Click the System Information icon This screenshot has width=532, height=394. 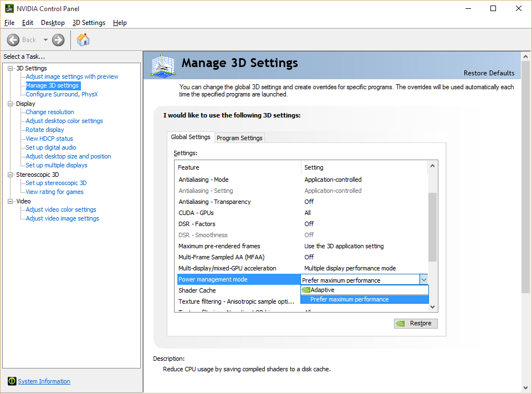pyautogui.click(x=12, y=381)
